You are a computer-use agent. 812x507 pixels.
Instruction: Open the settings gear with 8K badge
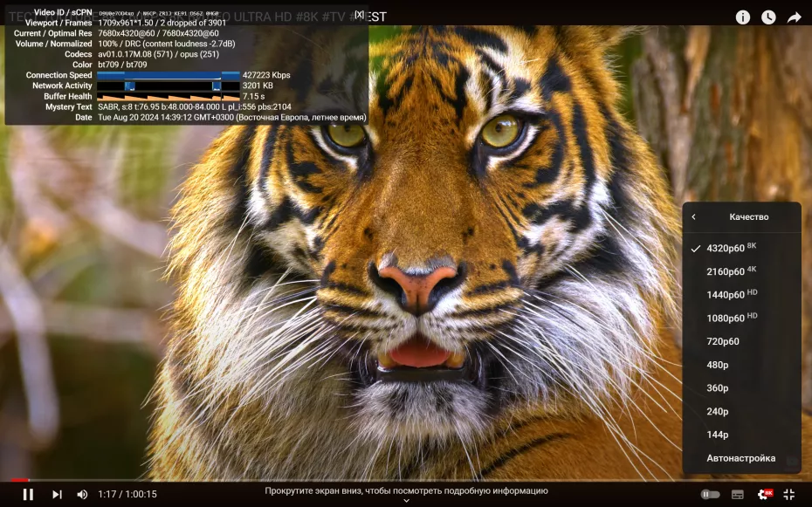tap(765, 494)
